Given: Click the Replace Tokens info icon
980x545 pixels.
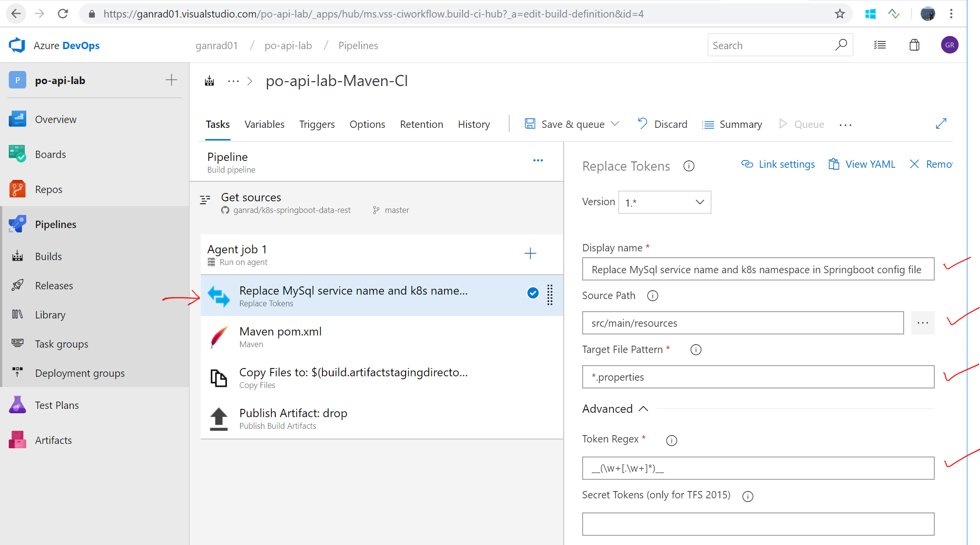Looking at the screenshot, I should click(x=689, y=166).
